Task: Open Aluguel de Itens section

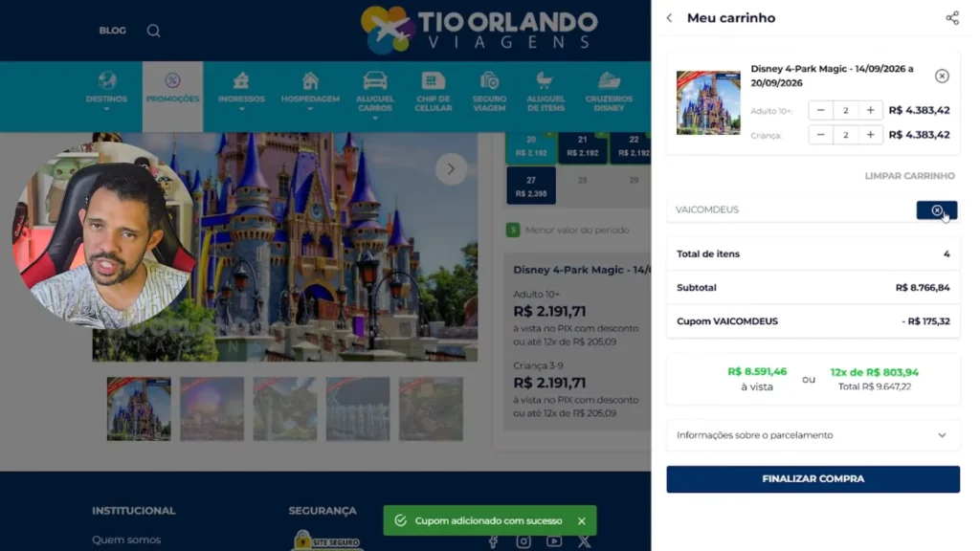Action: pyautogui.click(x=545, y=93)
